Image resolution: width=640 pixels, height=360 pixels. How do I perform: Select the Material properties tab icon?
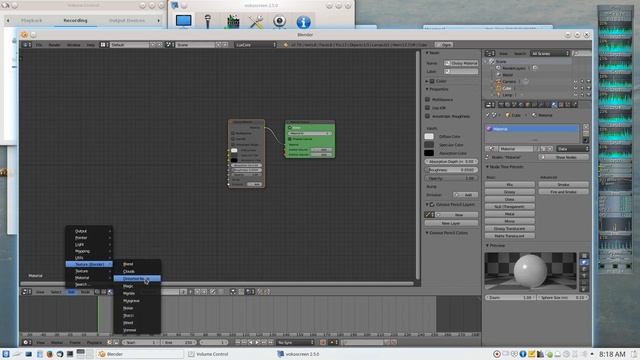[554, 105]
